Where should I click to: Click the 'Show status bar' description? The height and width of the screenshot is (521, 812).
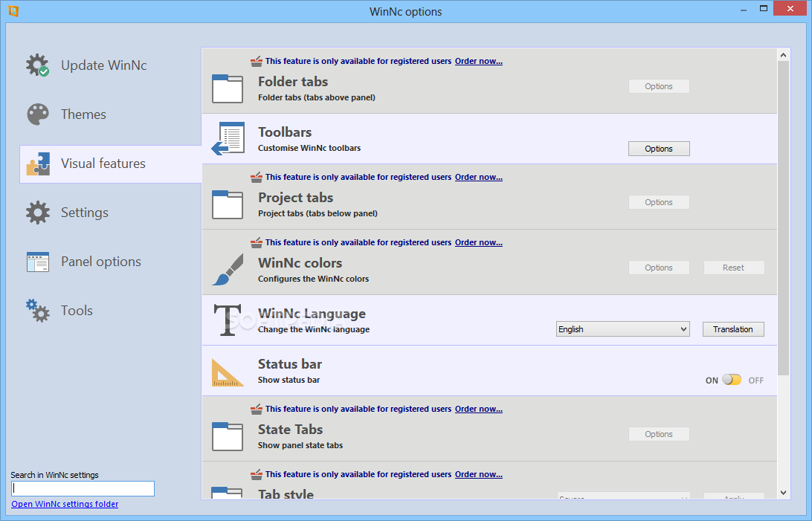click(289, 380)
